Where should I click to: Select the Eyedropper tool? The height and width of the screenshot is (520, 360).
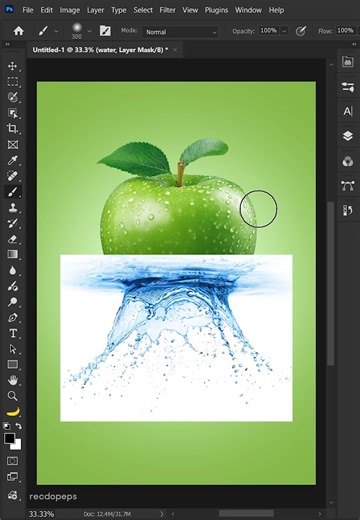coord(13,160)
